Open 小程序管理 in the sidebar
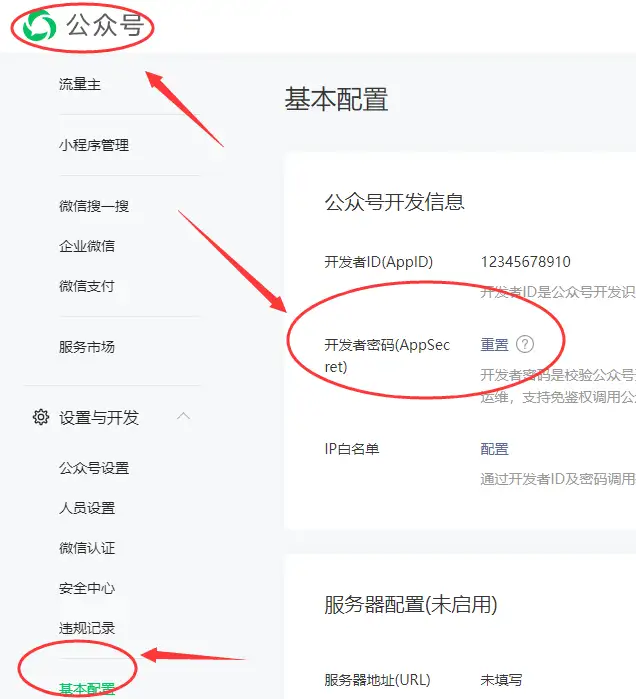636x699 pixels. point(94,145)
